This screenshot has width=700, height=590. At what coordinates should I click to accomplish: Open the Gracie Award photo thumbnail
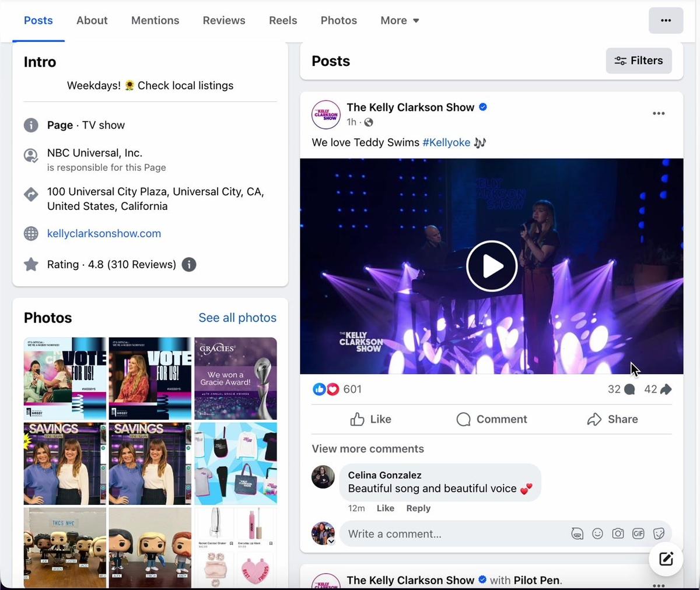point(236,378)
